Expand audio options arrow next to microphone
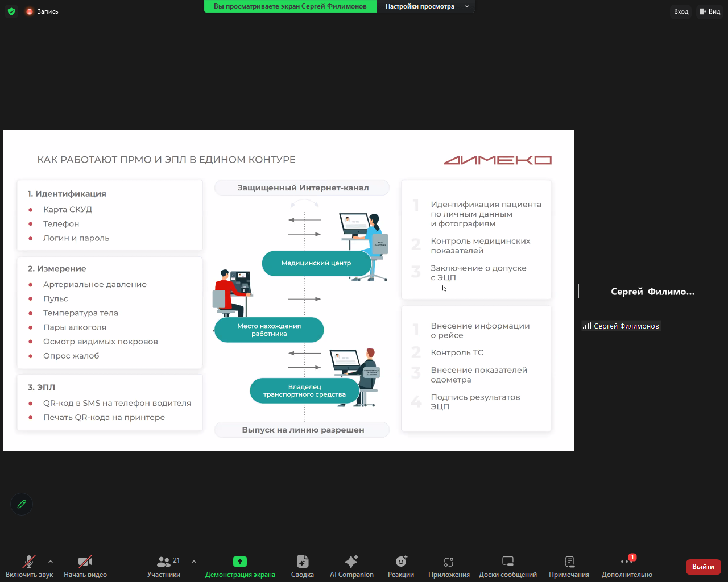Image resolution: width=728 pixels, height=582 pixels. click(51, 562)
